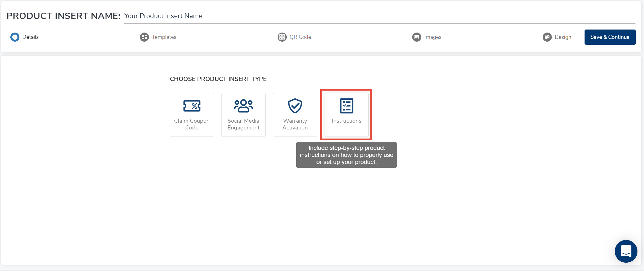Select the Social Media people icon
Screen dimensions: 644x271
(x=243, y=106)
